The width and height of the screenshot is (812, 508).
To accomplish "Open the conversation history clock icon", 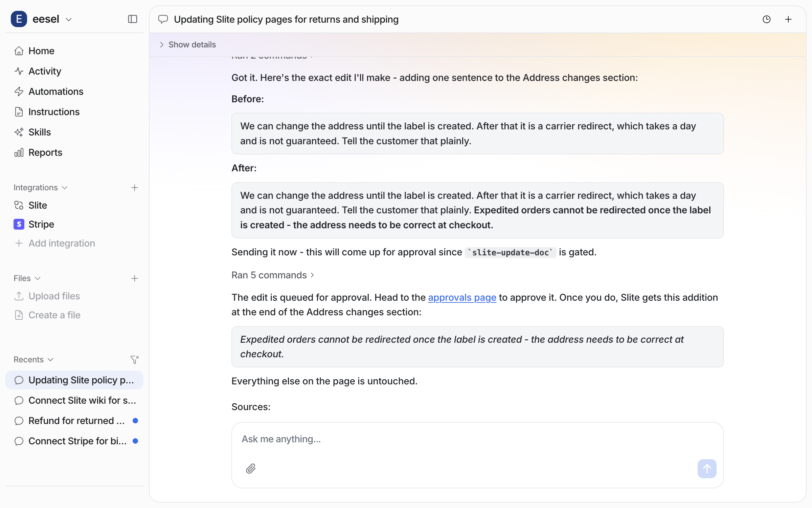I will coord(767,19).
